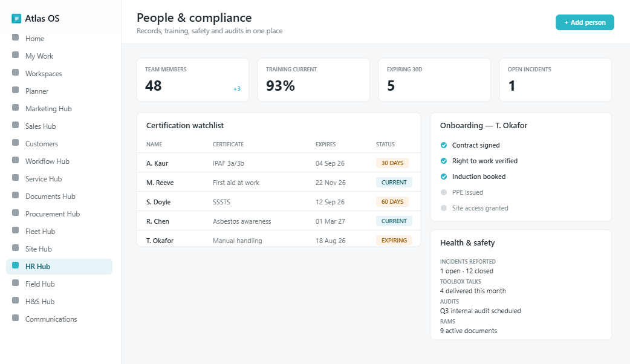Open Communications from the sidebar
630x364 pixels.
click(x=59, y=319)
